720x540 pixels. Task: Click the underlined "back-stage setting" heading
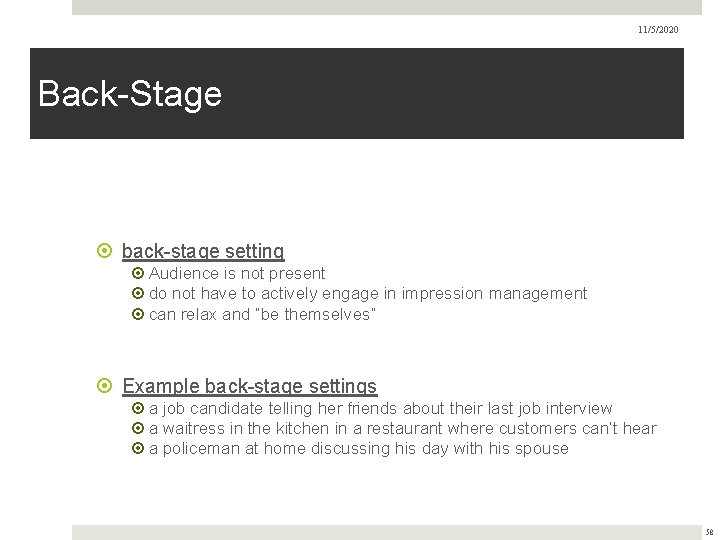(203, 252)
